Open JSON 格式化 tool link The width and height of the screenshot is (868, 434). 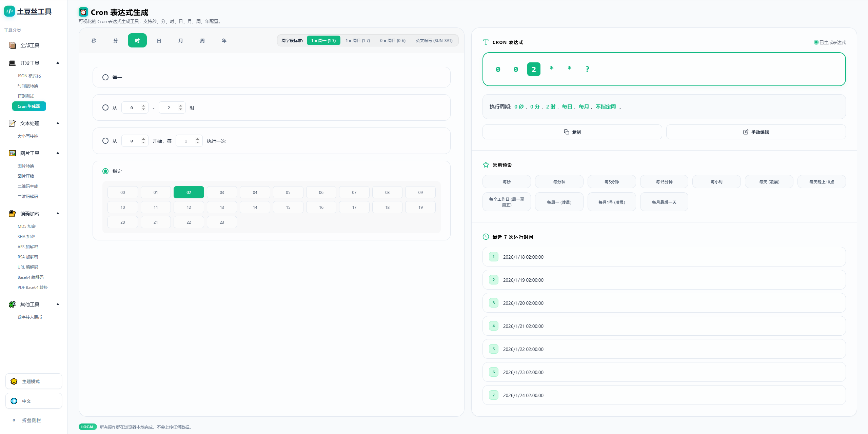(x=29, y=76)
